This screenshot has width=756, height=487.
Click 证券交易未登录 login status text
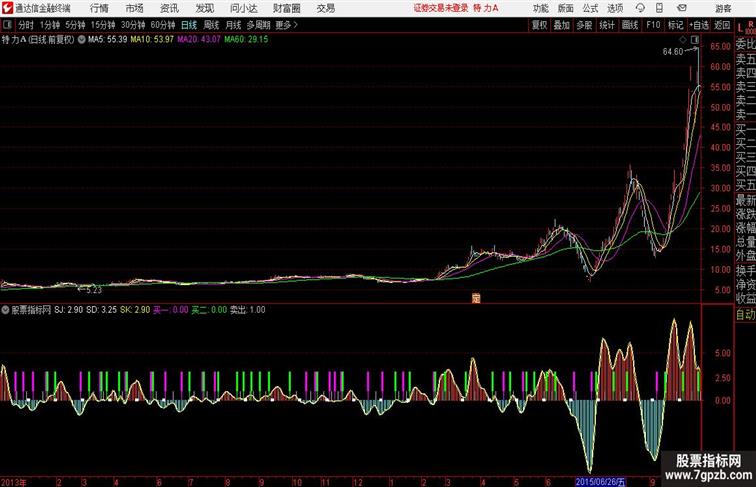(x=441, y=8)
